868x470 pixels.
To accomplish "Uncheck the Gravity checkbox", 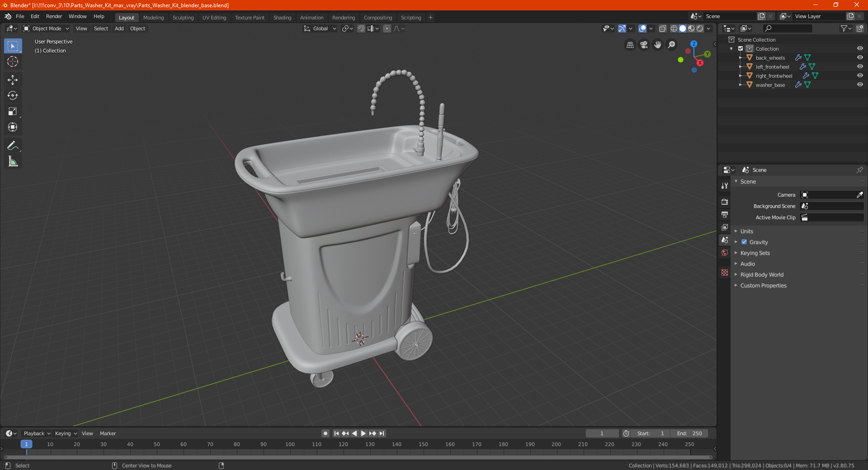I will (744, 242).
